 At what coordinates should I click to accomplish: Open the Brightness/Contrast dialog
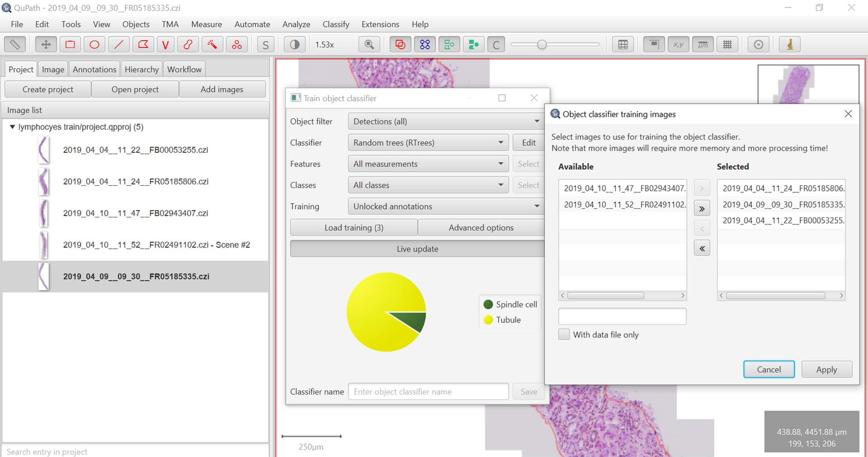point(294,44)
